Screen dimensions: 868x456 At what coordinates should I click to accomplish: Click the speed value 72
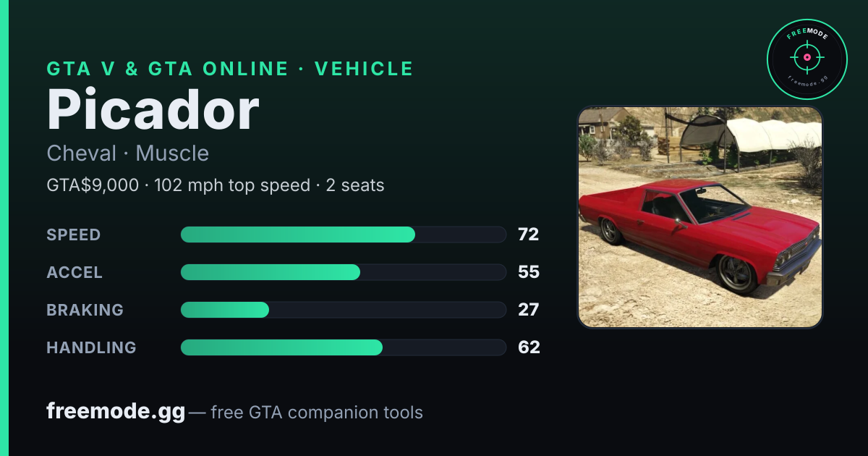528,235
